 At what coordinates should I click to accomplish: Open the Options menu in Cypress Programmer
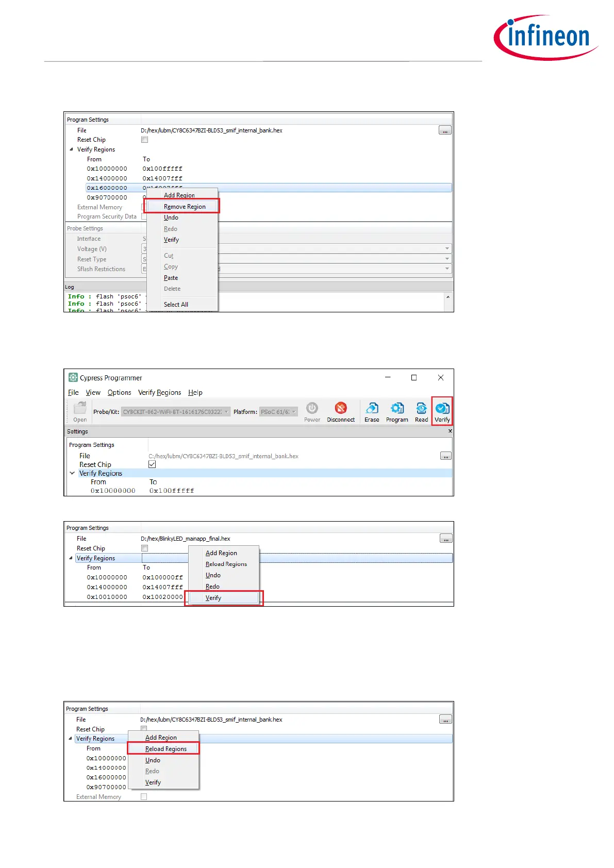(x=119, y=392)
